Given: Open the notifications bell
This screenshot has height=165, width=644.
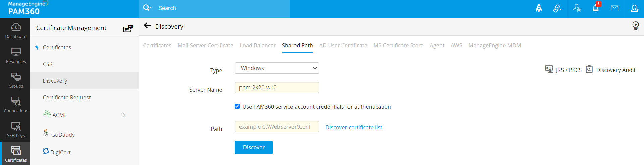Looking at the screenshot, I should pos(596,8).
